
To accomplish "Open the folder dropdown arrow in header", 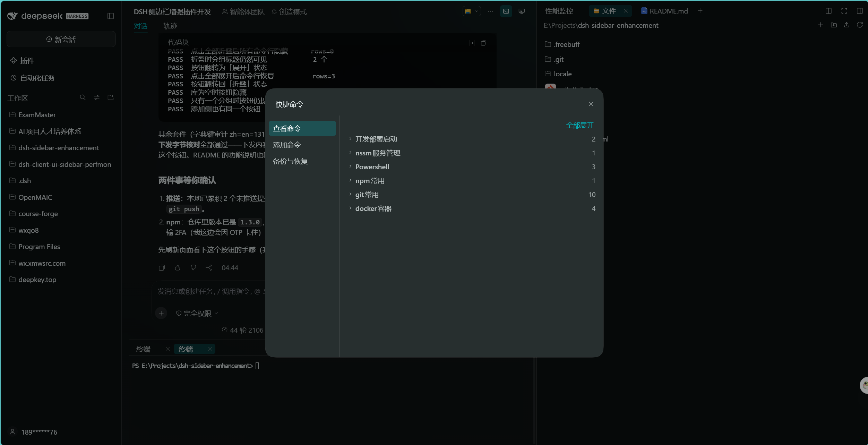I will pyautogui.click(x=477, y=11).
